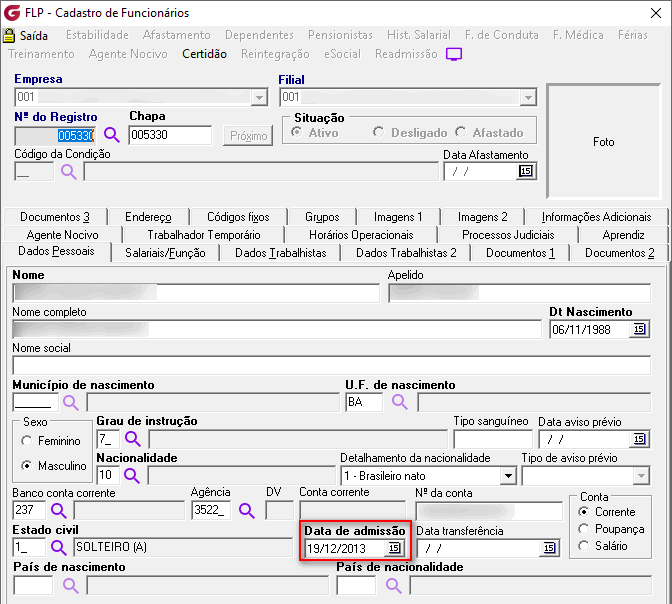Image resolution: width=672 pixels, height=604 pixels.
Task: Open Tipo de aviso prévio dropdown
Action: tap(640, 475)
